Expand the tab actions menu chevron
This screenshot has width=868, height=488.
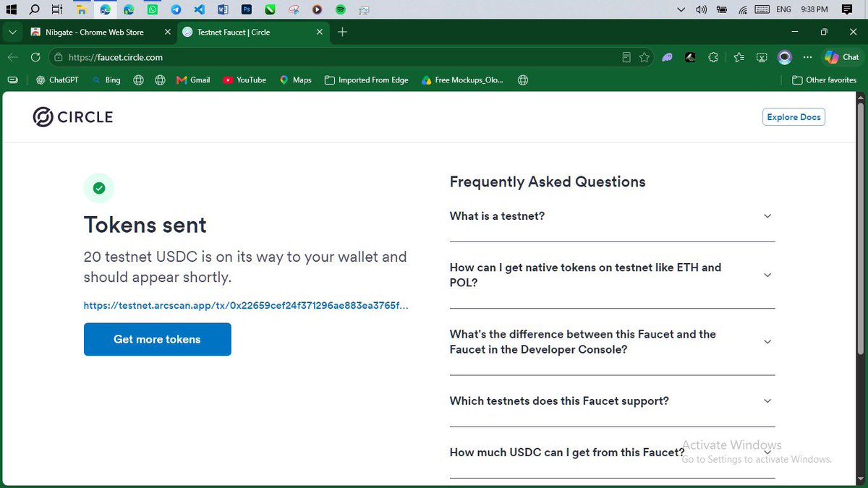(x=12, y=33)
